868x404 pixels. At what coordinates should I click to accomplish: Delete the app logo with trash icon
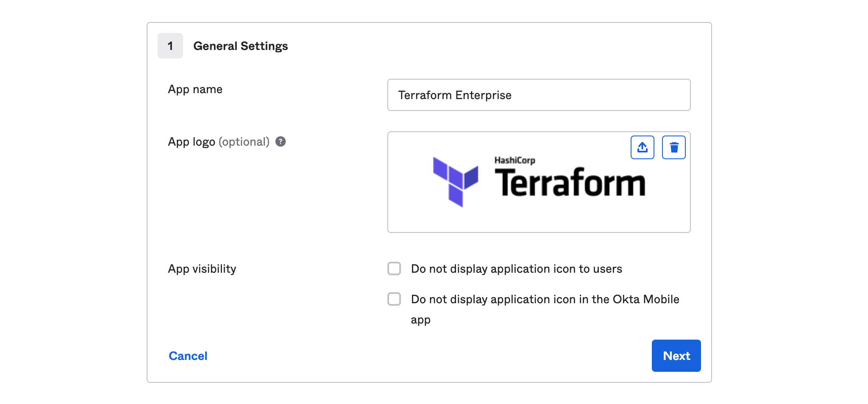pyautogui.click(x=673, y=147)
